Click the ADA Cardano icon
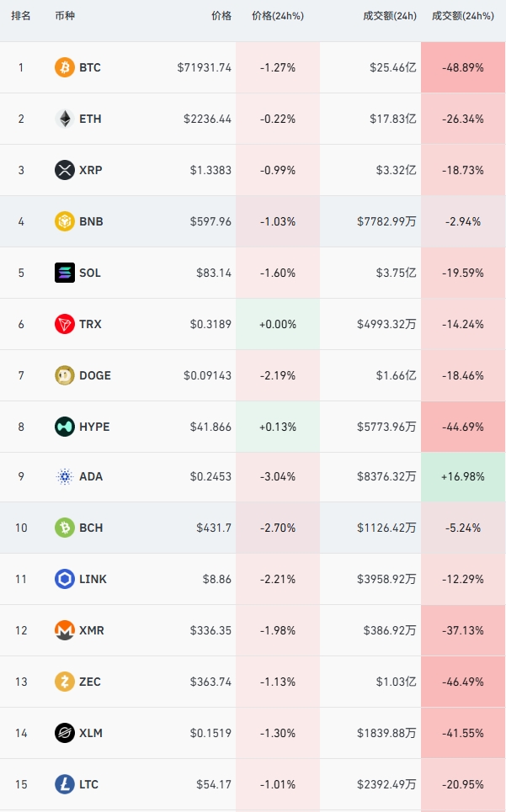This screenshot has width=506, height=812. click(x=65, y=476)
